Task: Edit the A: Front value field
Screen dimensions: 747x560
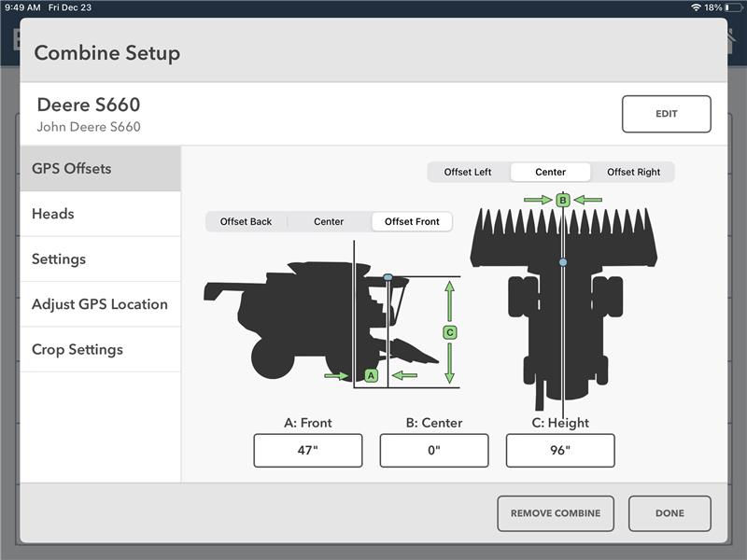Action: click(308, 450)
